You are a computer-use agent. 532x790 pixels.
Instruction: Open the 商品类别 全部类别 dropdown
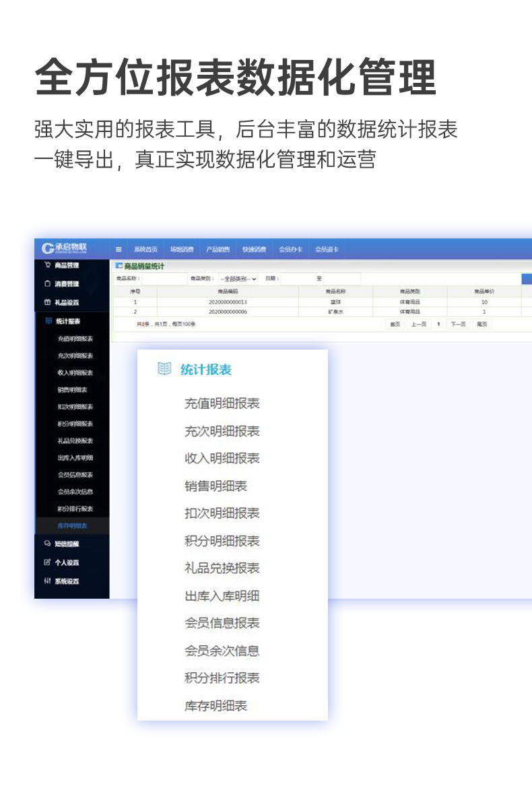pyautogui.click(x=238, y=279)
